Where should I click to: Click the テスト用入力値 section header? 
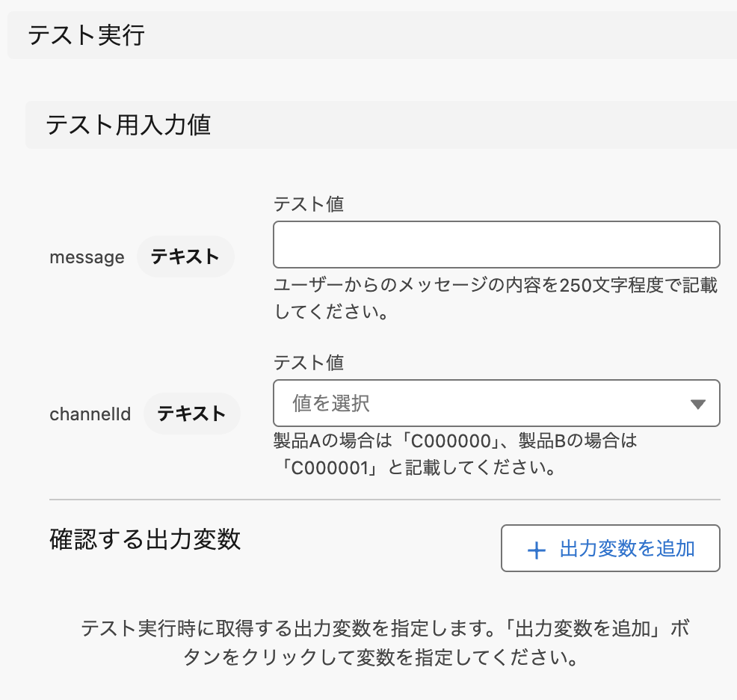129,125
